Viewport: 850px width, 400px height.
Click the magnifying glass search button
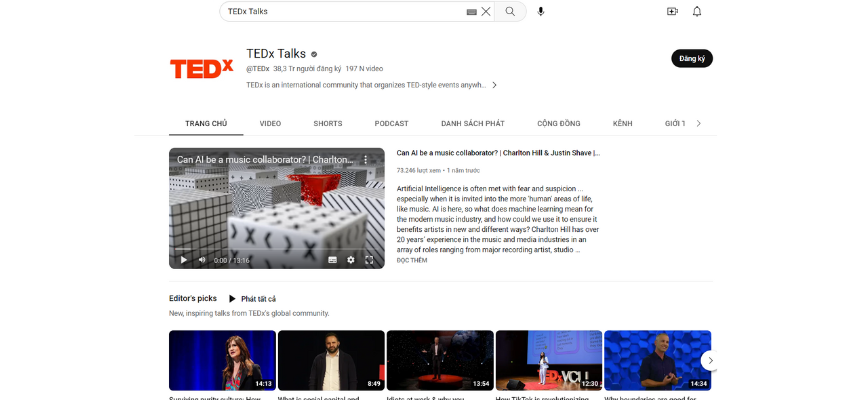[510, 11]
